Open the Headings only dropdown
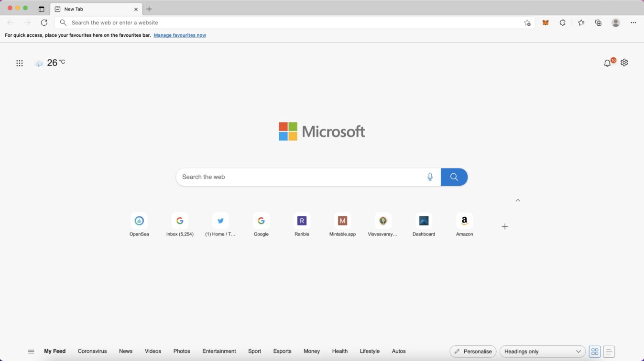644x361 pixels. 542,351
